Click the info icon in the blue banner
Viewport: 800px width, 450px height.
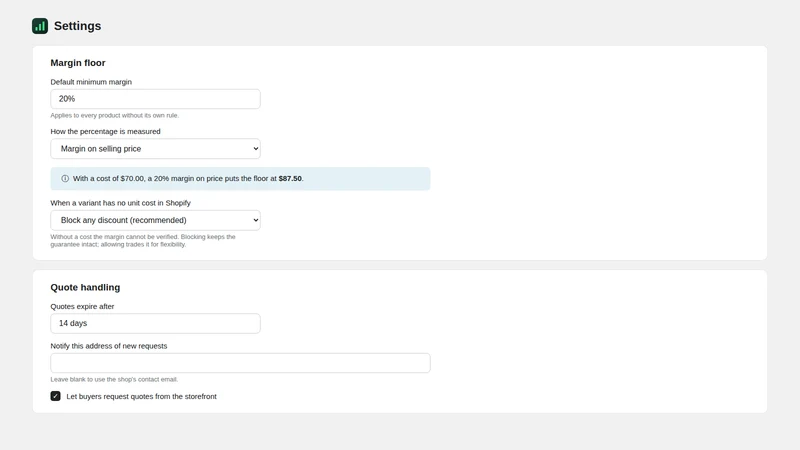pyautogui.click(x=65, y=179)
